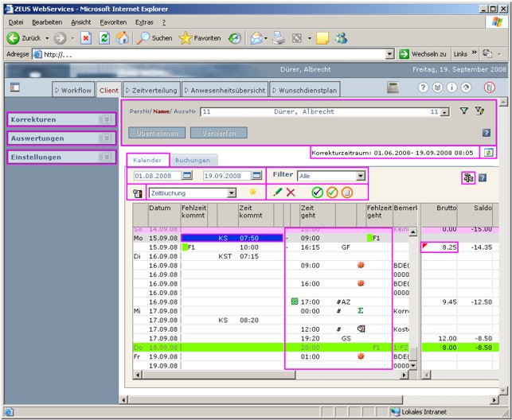Screen dimensions: 512x420
Task: Click the blue checkmark circle icon
Action: [x=317, y=192]
